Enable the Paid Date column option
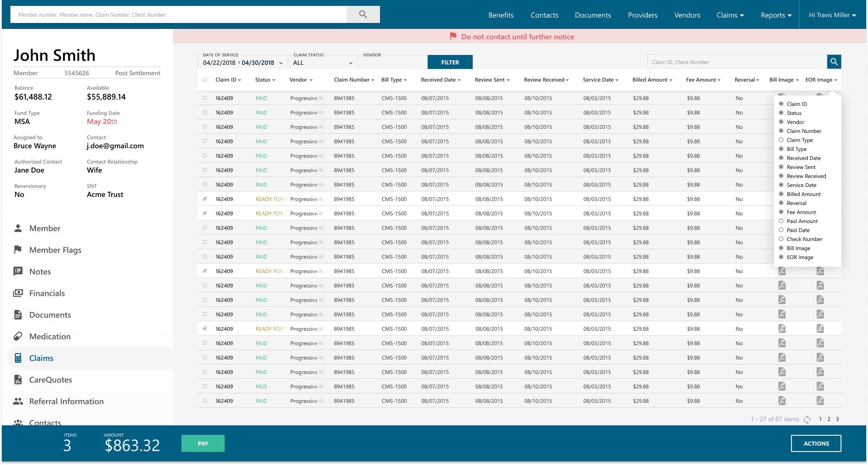Viewport: 868px width, 465px height. (x=781, y=230)
